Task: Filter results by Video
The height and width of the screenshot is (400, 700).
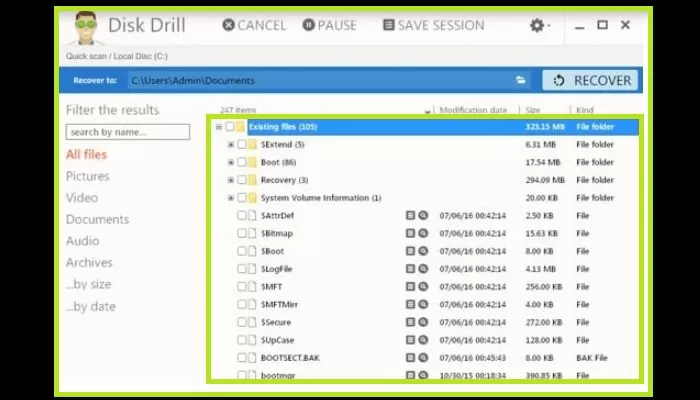Action: (82, 198)
